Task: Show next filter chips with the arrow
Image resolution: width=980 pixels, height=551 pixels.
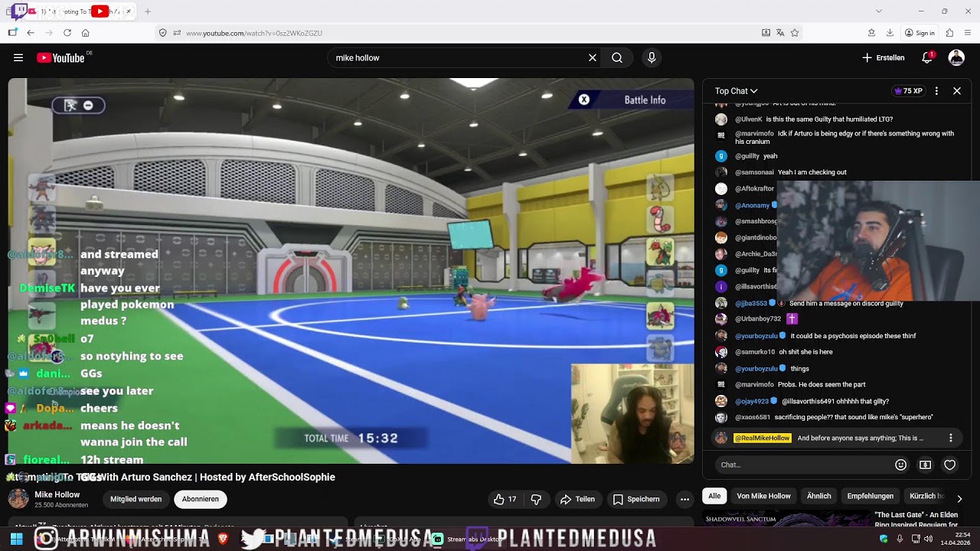Action: 959,499
